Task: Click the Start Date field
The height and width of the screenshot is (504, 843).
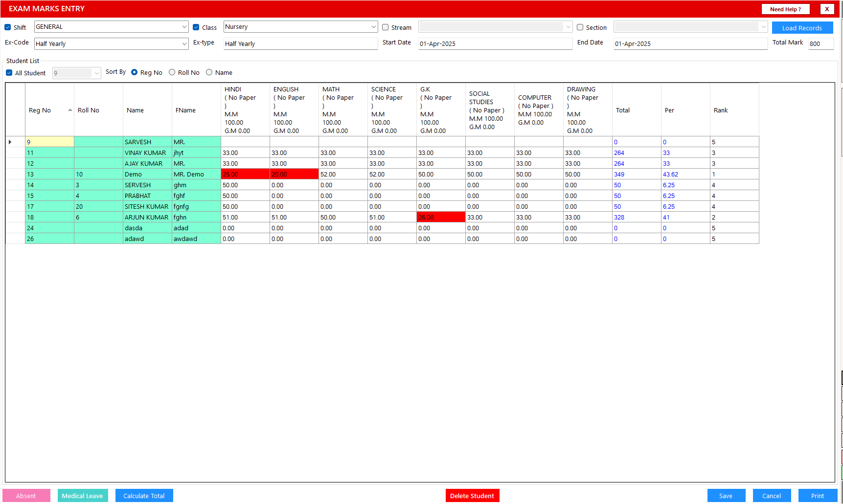Action: [x=495, y=44]
